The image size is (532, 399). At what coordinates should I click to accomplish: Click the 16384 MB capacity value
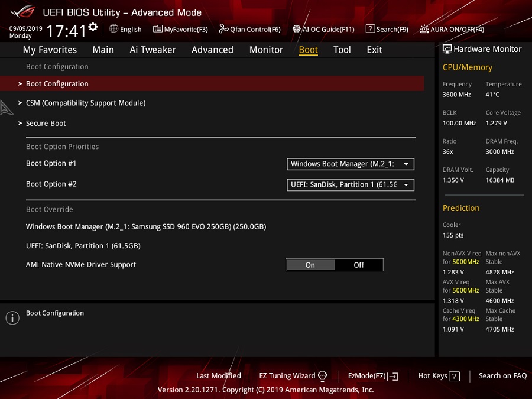(x=500, y=180)
